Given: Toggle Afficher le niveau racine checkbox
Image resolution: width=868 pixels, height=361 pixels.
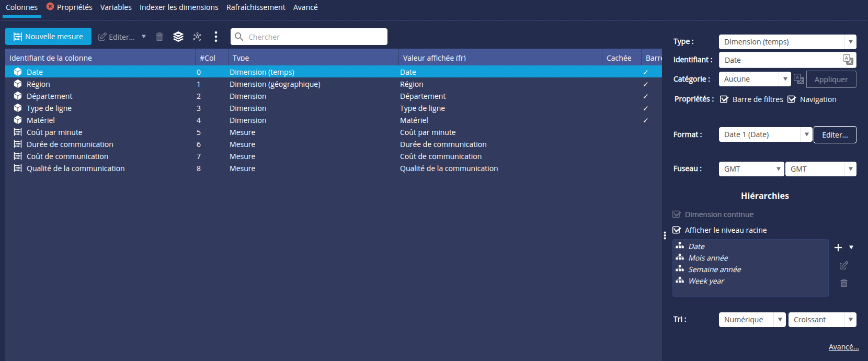Looking at the screenshot, I should (677, 230).
